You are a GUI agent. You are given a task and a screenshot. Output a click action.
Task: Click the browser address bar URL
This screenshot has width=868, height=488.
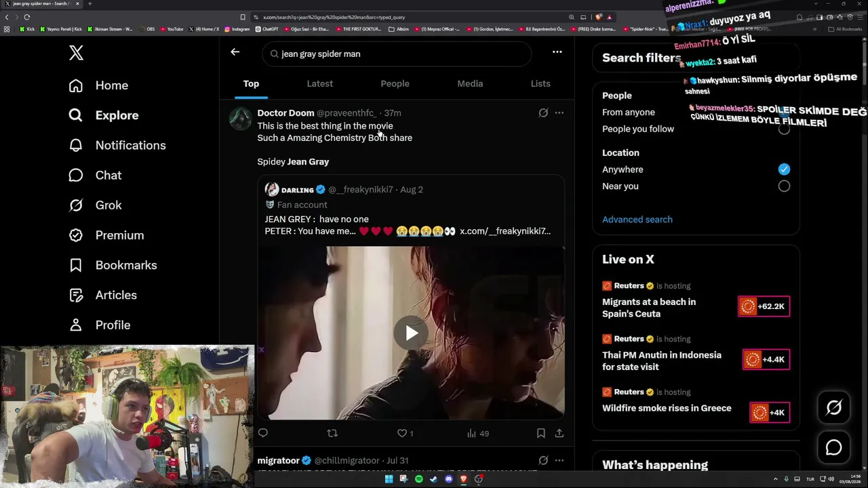click(x=334, y=17)
